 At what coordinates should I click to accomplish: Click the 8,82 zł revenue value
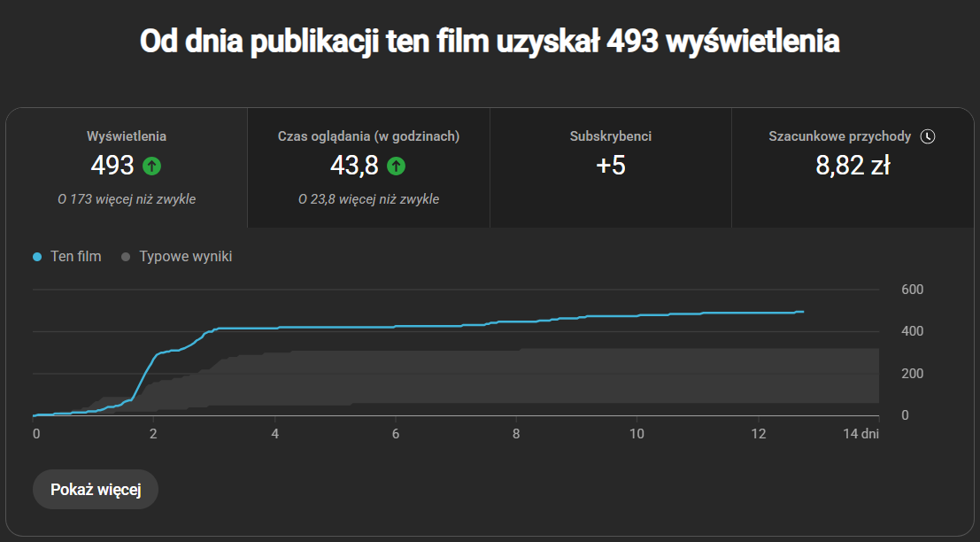click(853, 166)
